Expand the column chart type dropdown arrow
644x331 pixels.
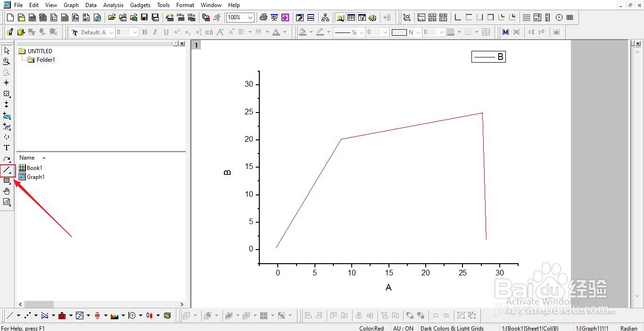coord(70,315)
